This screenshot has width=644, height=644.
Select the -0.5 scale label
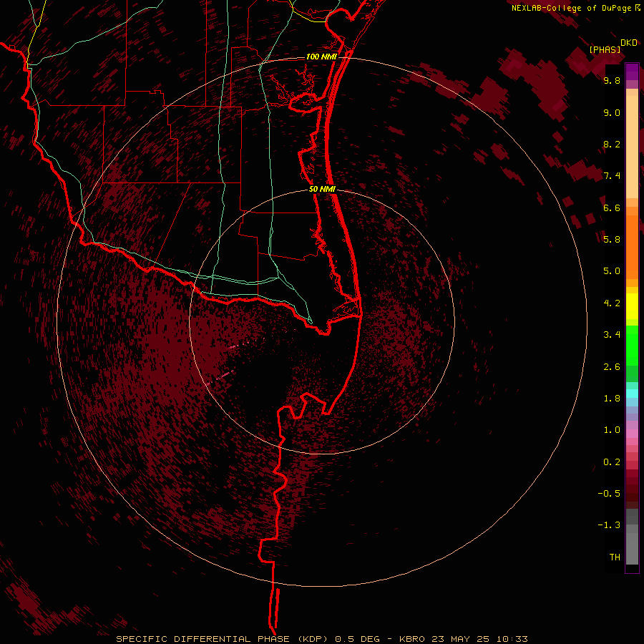pyautogui.click(x=609, y=493)
